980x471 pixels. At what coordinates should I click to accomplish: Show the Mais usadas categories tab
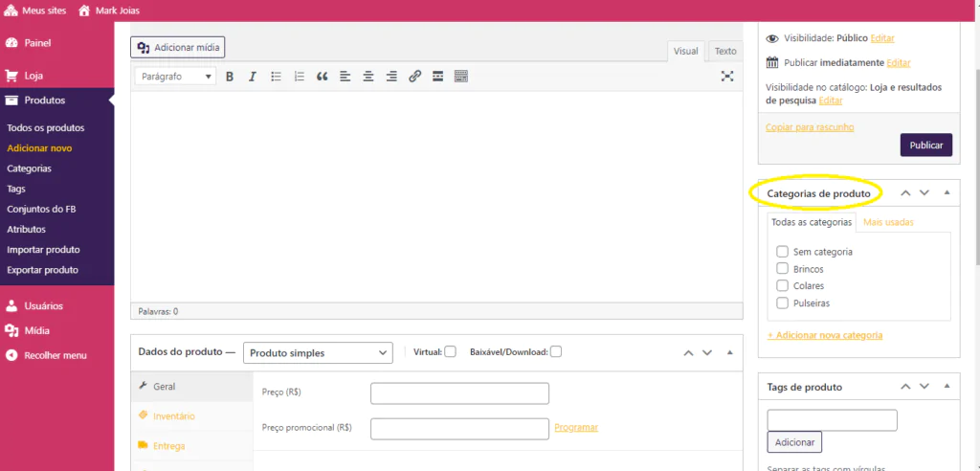point(888,222)
